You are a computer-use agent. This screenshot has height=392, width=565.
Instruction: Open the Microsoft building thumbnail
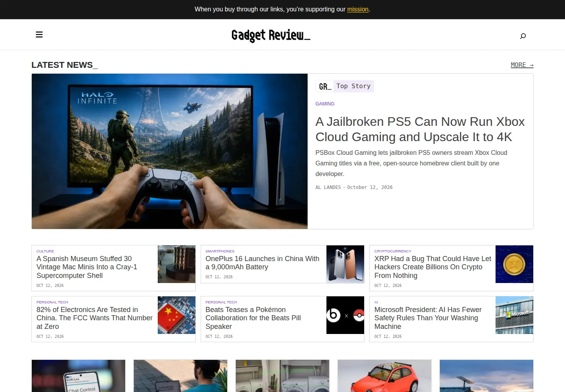point(514,315)
